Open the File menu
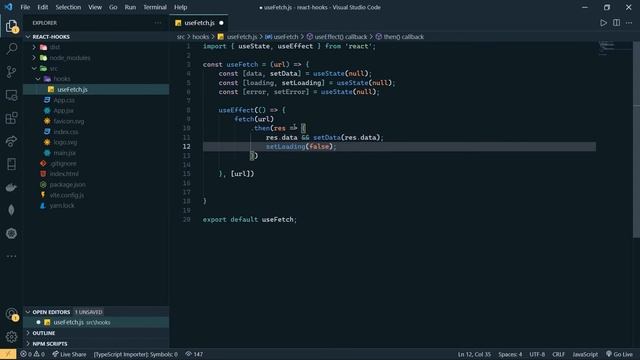This screenshot has height=360, width=640. (25, 7)
